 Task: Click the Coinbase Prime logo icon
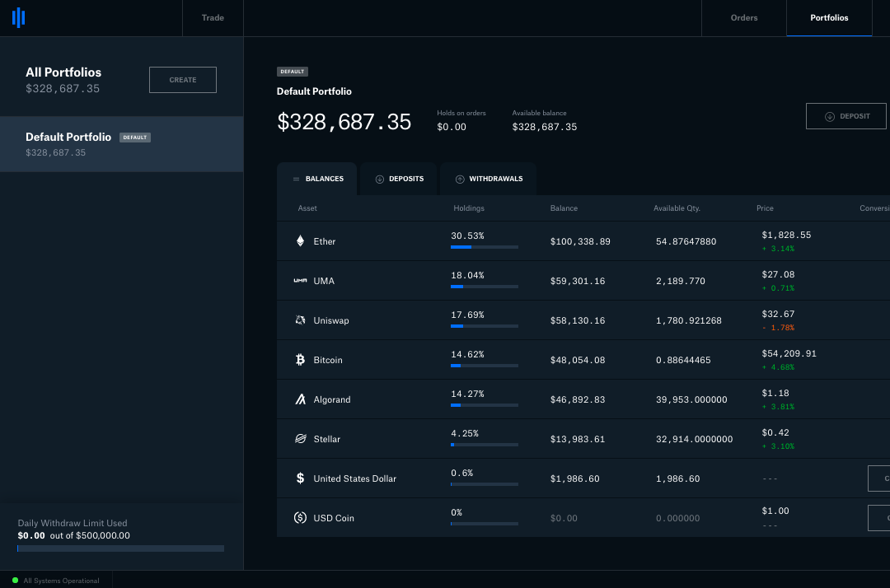pos(19,17)
